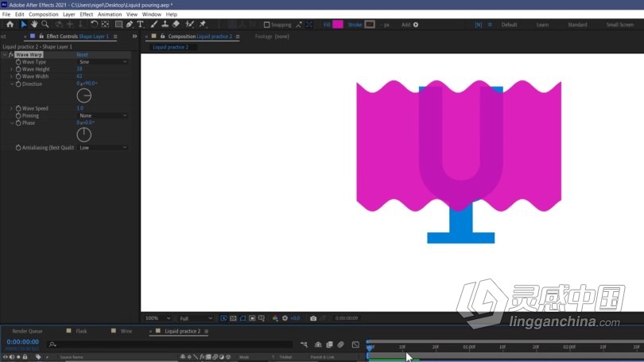Toggle Wave Height stopwatch keyframing
This screenshot has width=644, height=362.
tap(18, 69)
